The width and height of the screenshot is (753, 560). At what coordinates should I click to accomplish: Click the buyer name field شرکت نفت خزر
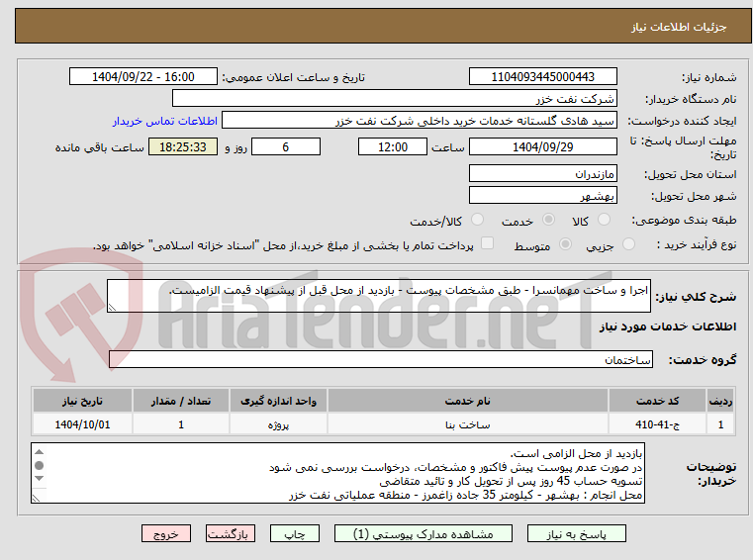click(x=394, y=99)
